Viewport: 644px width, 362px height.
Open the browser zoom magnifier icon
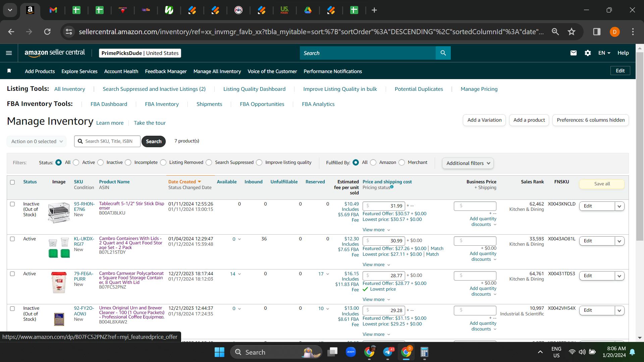(x=555, y=32)
